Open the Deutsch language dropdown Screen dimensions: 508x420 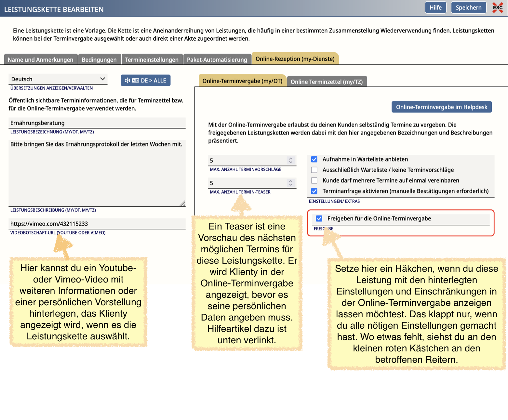click(58, 79)
